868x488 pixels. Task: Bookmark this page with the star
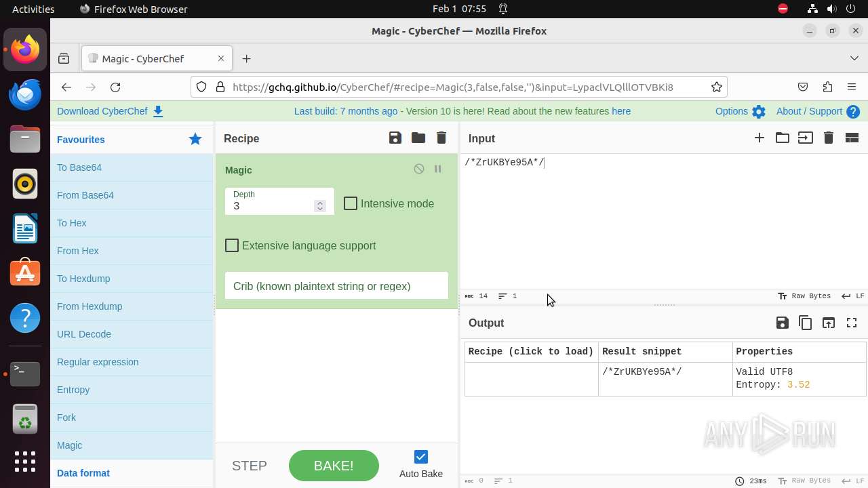coord(717,87)
